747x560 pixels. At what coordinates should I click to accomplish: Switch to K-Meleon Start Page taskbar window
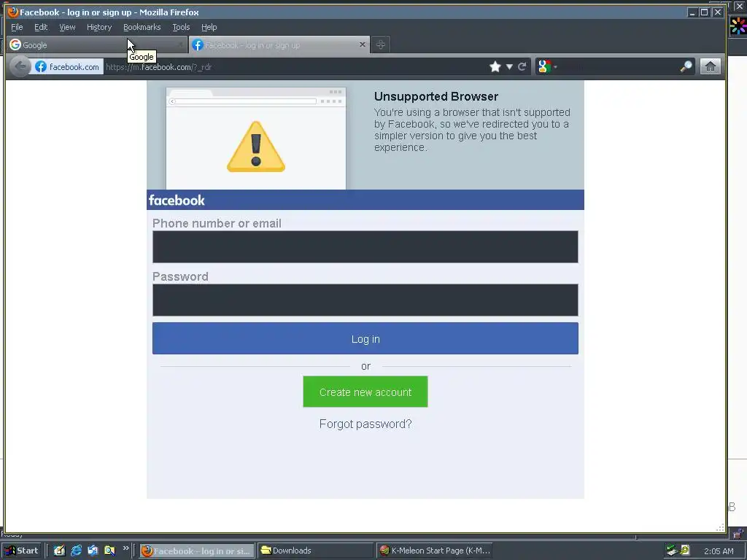coord(435,551)
